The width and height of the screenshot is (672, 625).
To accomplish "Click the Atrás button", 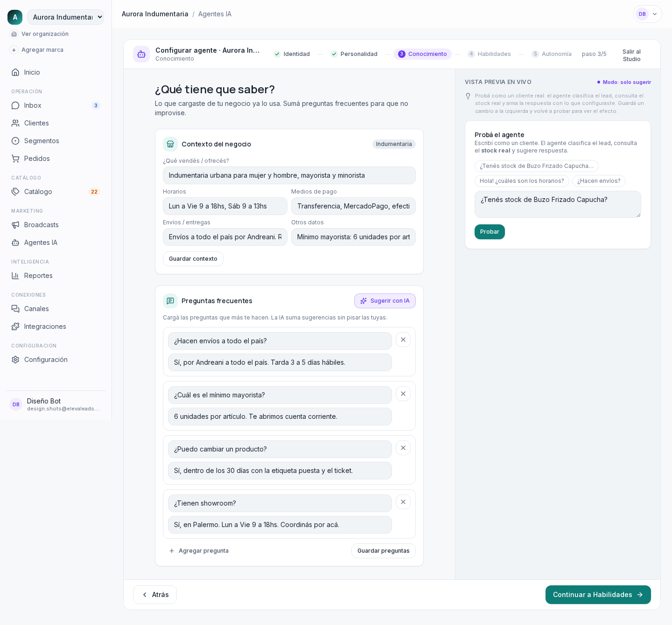I will pyautogui.click(x=155, y=595).
